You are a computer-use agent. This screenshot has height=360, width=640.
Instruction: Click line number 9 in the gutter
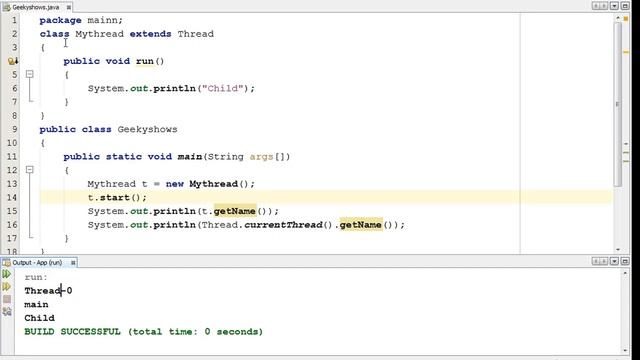point(14,129)
